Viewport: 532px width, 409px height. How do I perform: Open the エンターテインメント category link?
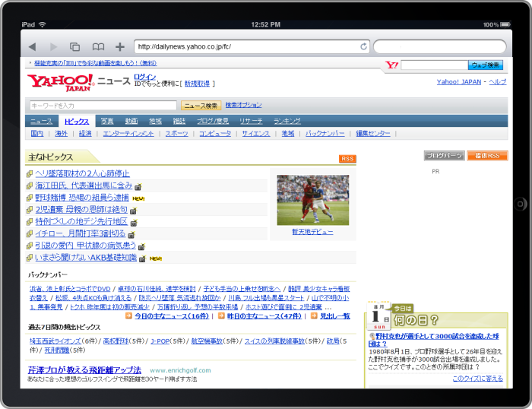pyautogui.click(x=128, y=133)
